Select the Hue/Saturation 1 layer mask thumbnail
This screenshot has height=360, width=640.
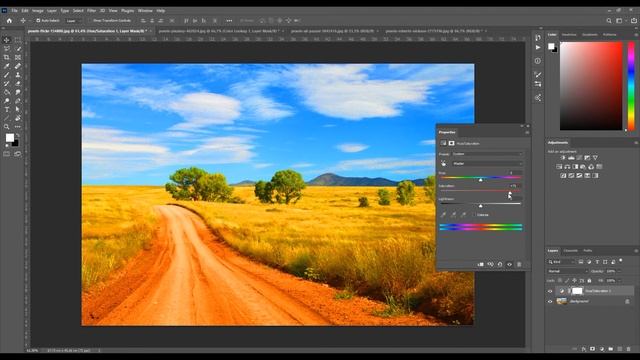(x=577, y=291)
